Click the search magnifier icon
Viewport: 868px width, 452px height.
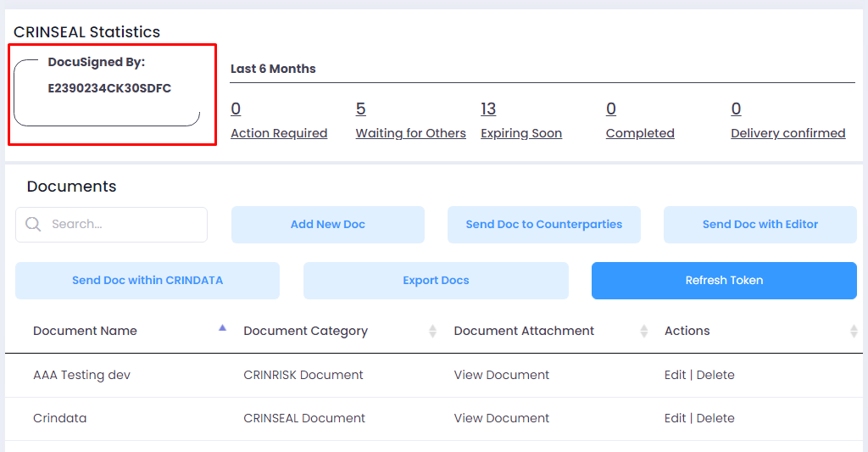(x=33, y=225)
